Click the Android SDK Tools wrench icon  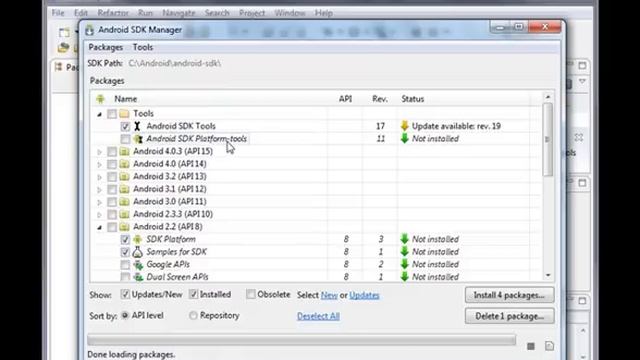(138, 126)
